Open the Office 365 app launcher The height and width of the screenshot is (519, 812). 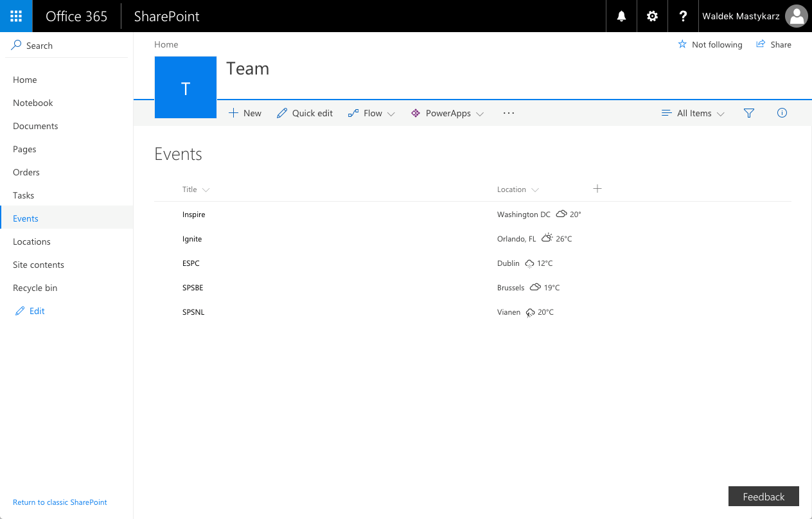[x=15, y=15]
